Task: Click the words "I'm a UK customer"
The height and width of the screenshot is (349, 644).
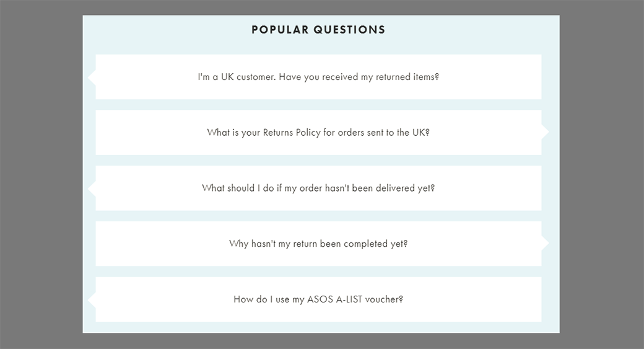Action: [237, 77]
